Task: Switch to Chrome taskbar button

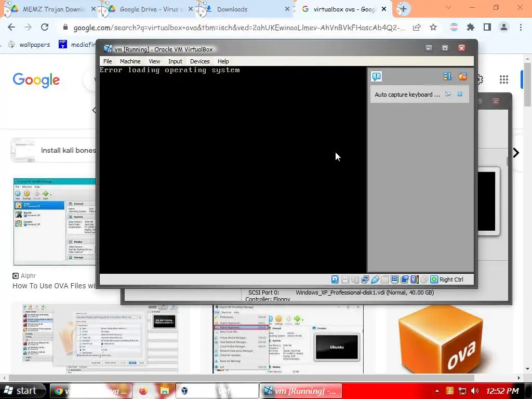Action: pos(90,391)
